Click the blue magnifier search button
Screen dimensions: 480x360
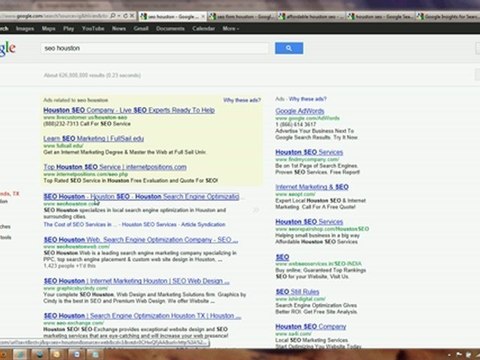(289, 48)
